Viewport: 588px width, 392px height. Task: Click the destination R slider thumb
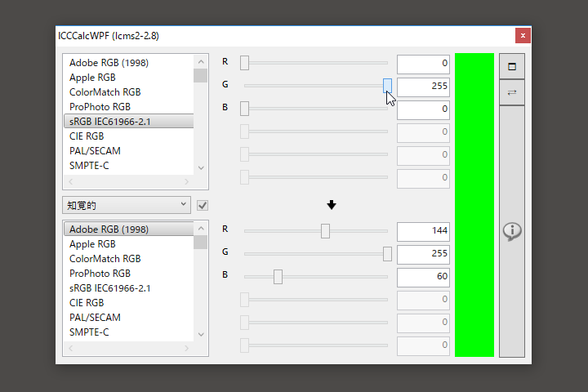pos(326,231)
